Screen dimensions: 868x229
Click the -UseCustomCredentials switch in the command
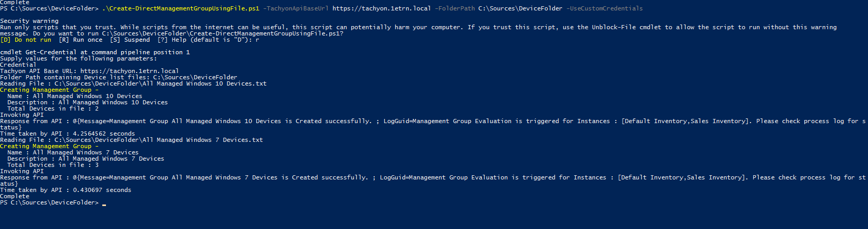pyautogui.click(x=606, y=8)
